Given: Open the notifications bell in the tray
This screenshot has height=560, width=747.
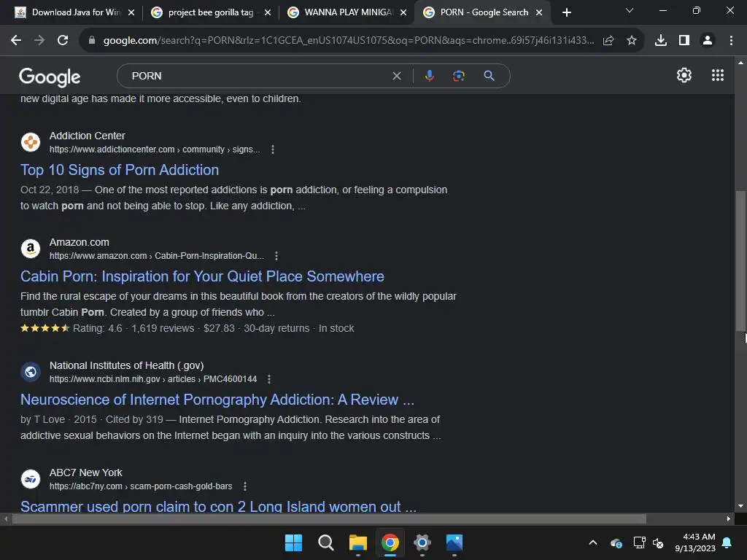Looking at the screenshot, I should click(x=727, y=542).
